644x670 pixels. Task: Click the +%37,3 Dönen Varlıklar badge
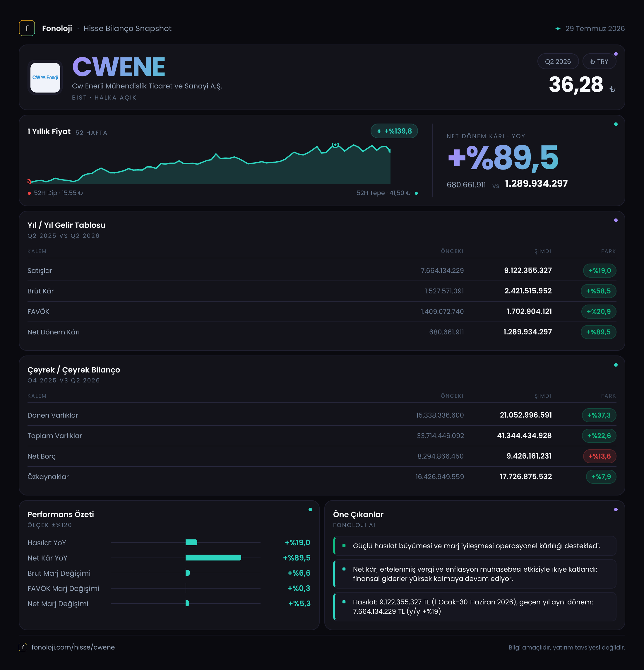point(599,415)
